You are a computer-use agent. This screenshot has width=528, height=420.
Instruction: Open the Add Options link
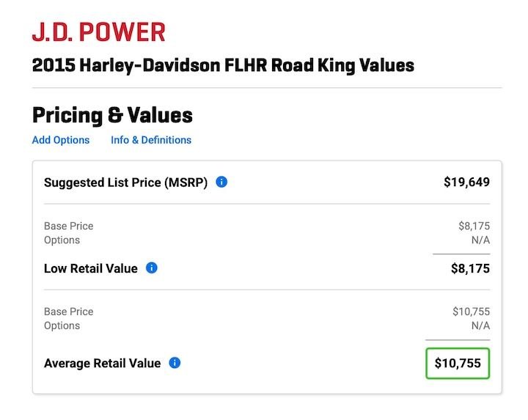[61, 140]
